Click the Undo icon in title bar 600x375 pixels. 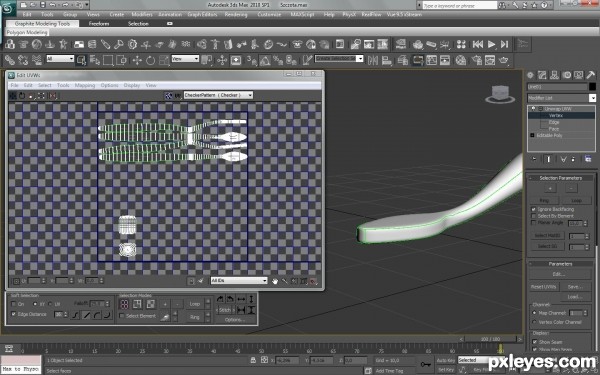pos(52,5)
